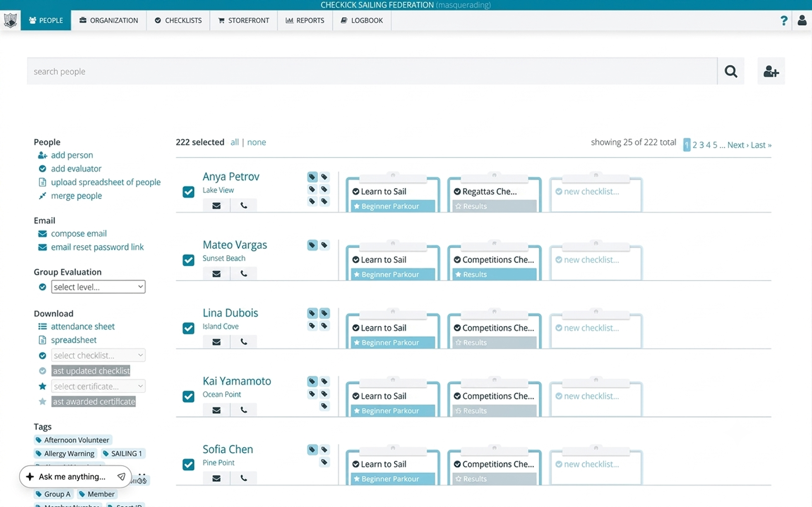Click the search magnifier button
This screenshot has height=507, width=812.
point(730,71)
